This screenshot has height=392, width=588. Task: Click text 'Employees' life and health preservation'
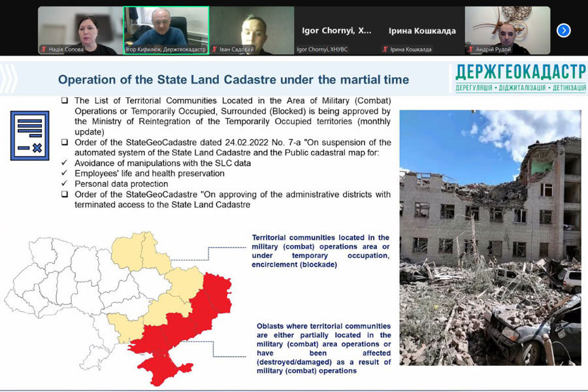[149, 173]
